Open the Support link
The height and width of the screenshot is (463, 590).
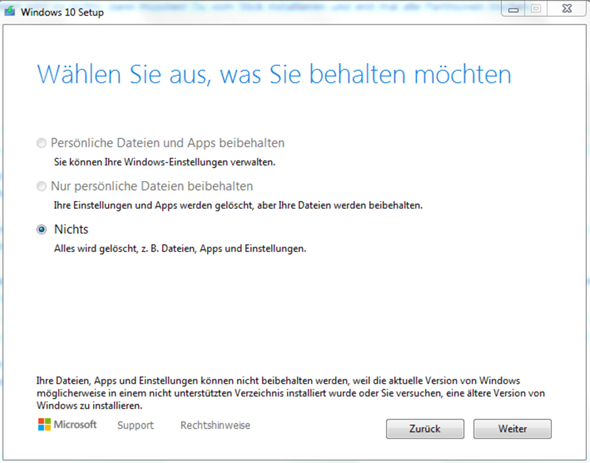(x=135, y=425)
